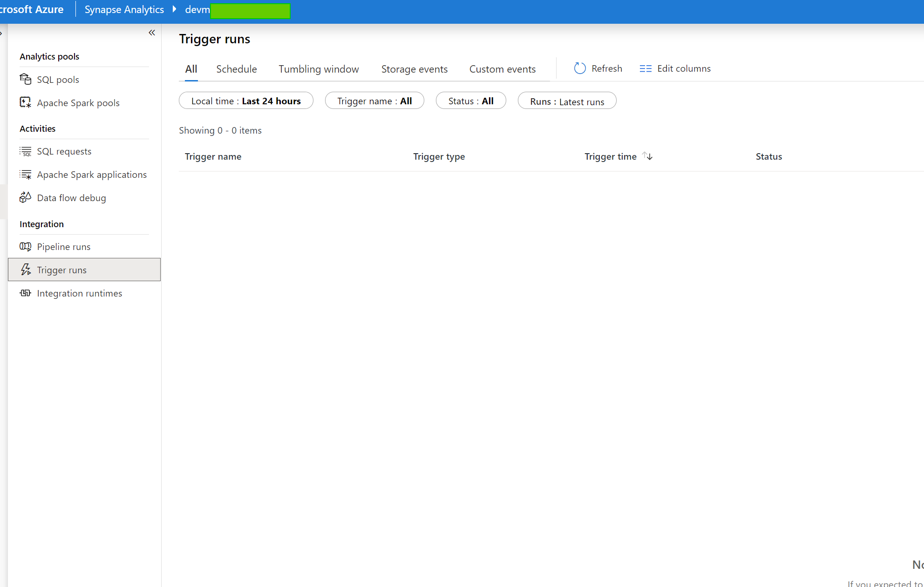Refresh the trigger runs list

[598, 68]
